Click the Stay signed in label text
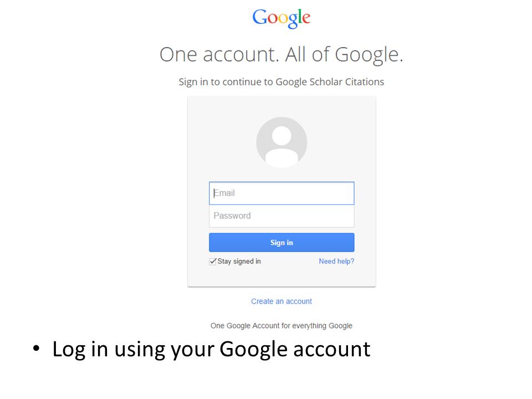532x399 pixels. tap(239, 261)
